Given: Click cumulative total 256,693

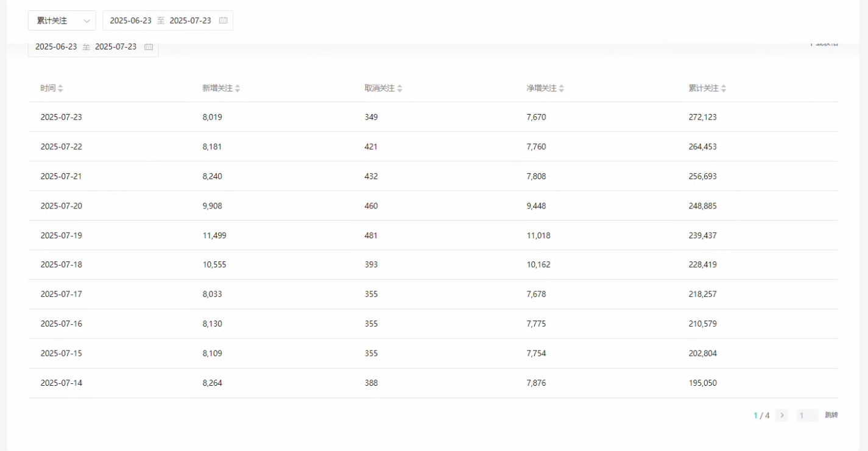Looking at the screenshot, I should [x=702, y=176].
